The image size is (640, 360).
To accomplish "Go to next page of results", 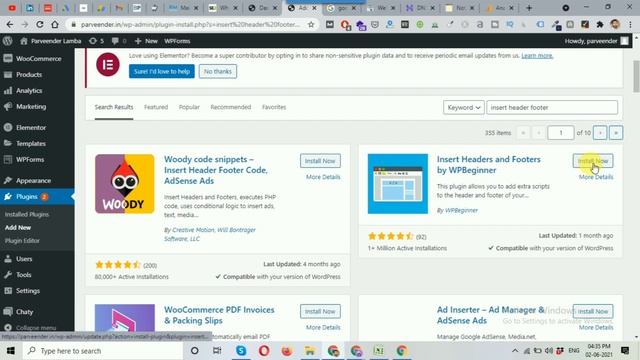I will pyautogui.click(x=600, y=133).
